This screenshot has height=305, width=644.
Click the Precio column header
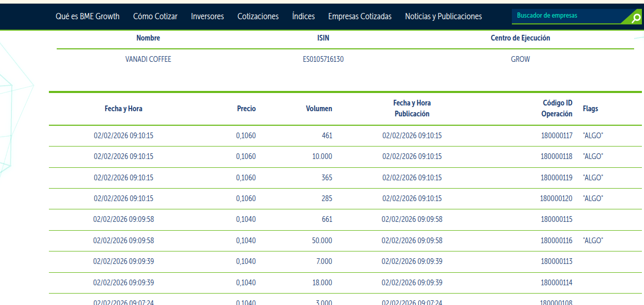point(246,109)
